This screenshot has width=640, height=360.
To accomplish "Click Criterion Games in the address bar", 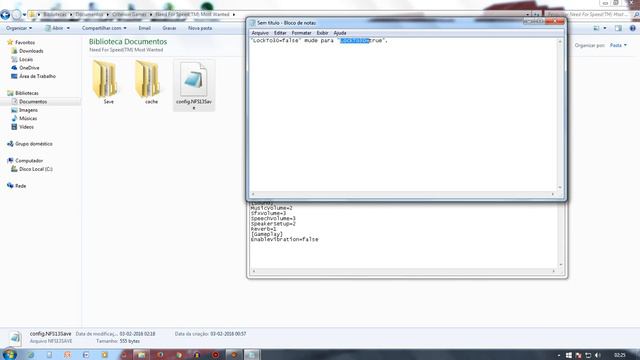I will [x=129, y=15].
